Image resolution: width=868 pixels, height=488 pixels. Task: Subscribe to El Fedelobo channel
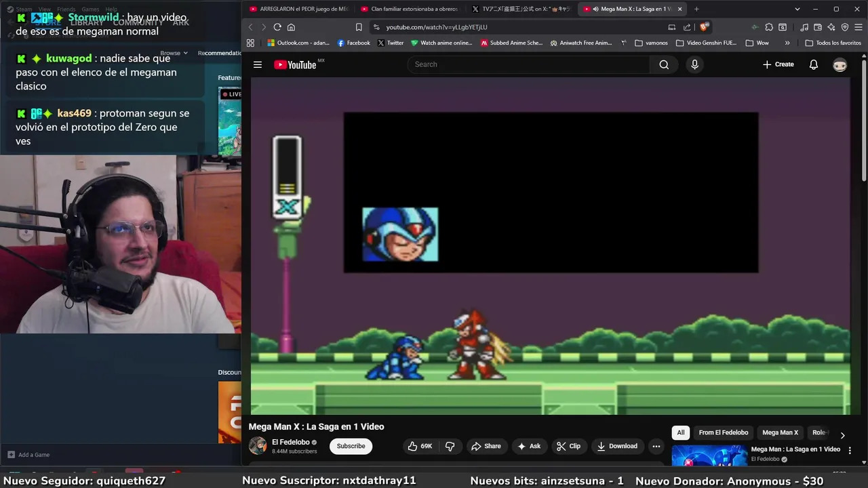(x=351, y=446)
